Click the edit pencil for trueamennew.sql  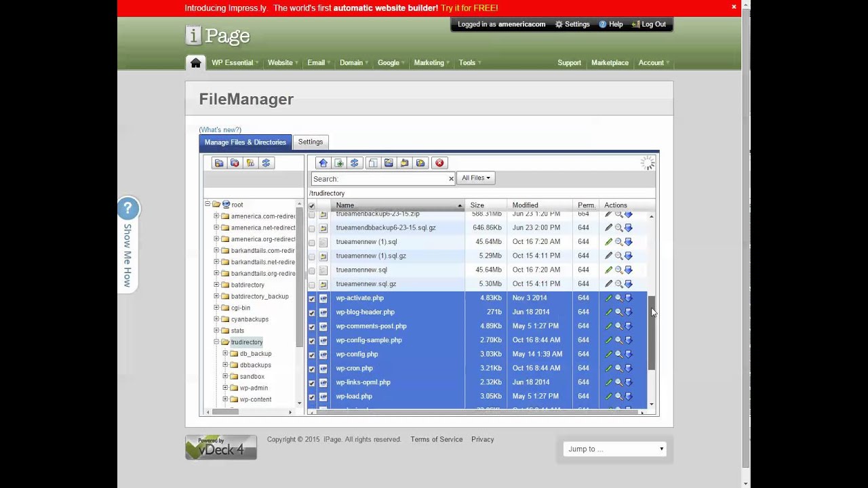608,270
